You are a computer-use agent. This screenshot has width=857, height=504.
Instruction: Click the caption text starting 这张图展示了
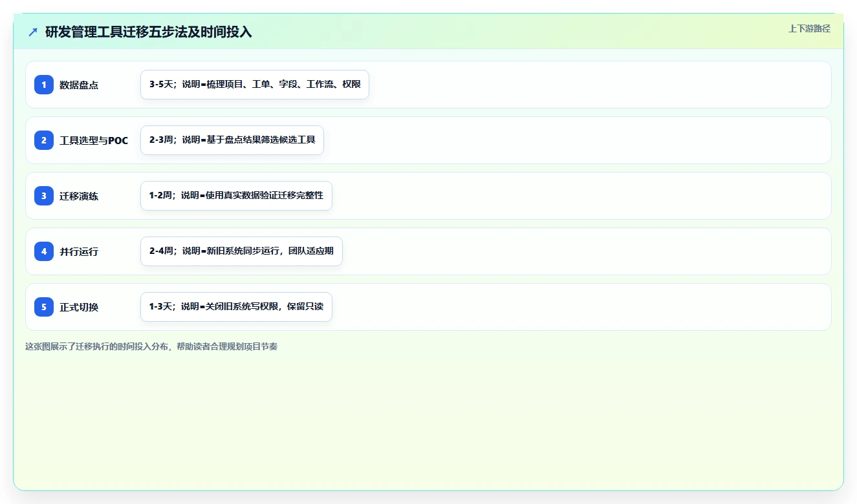tap(151, 347)
